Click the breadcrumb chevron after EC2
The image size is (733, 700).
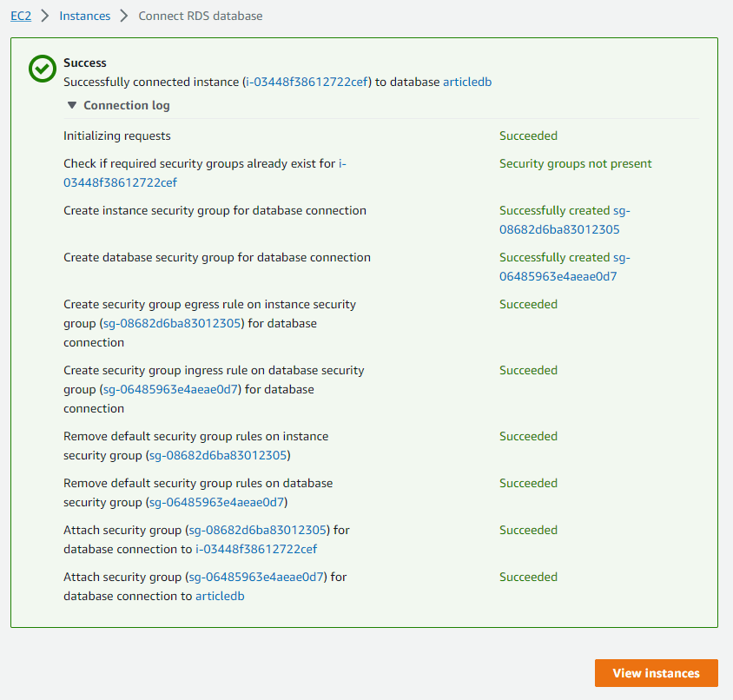point(45,16)
